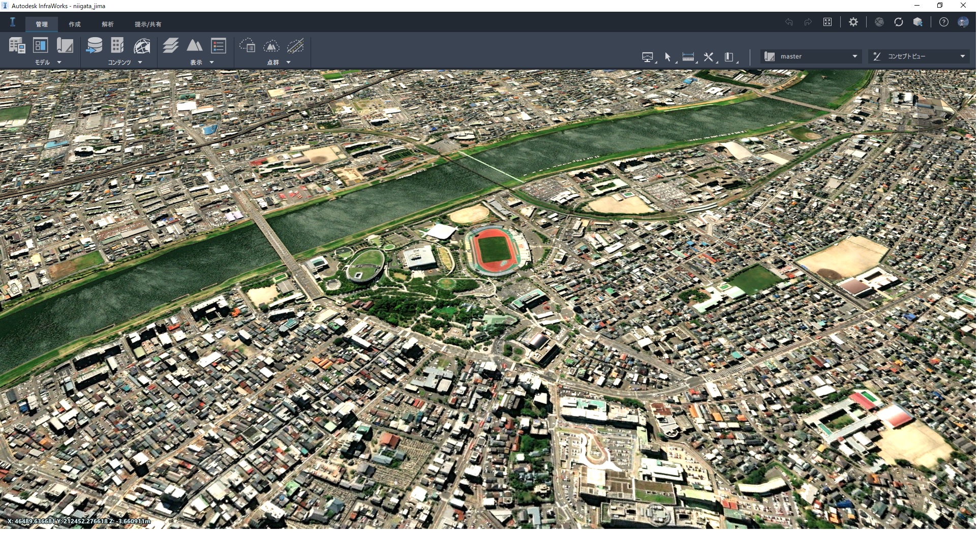
Task: Click the point cloud linear feature icon
Action: click(295, 46)
